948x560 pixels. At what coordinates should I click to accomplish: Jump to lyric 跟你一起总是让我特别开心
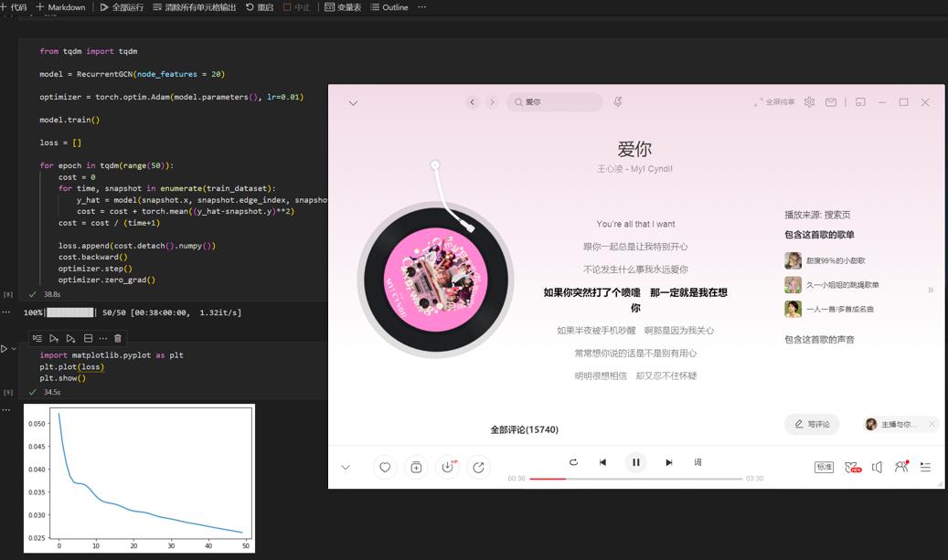(635, 247)
